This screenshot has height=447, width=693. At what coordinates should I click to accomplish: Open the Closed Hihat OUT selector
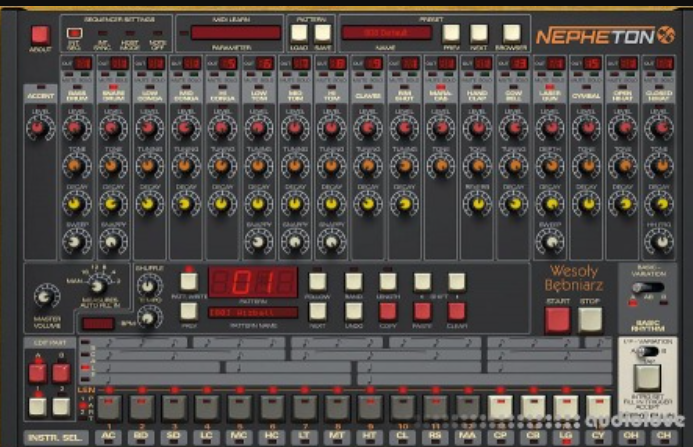(x=664, y=64)
